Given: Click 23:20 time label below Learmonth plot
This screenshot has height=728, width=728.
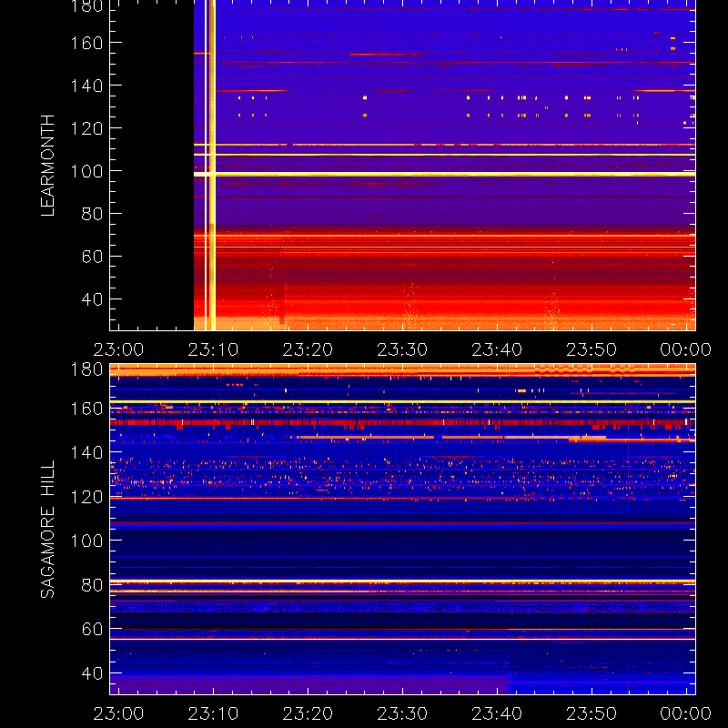Looking at the screenshot, I should point(308,349).
